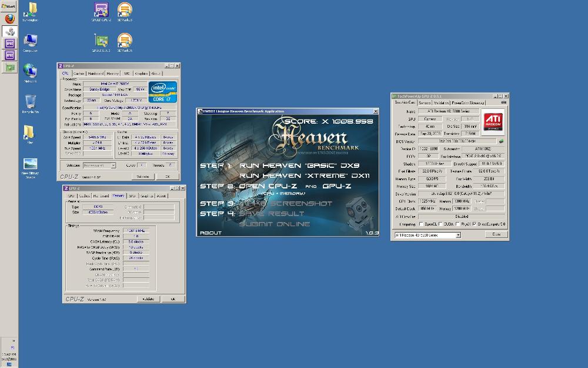588x368 pixels.
Task: Toggle the DirectCompute 5.0 checkbox
Action: click(475, 224)
